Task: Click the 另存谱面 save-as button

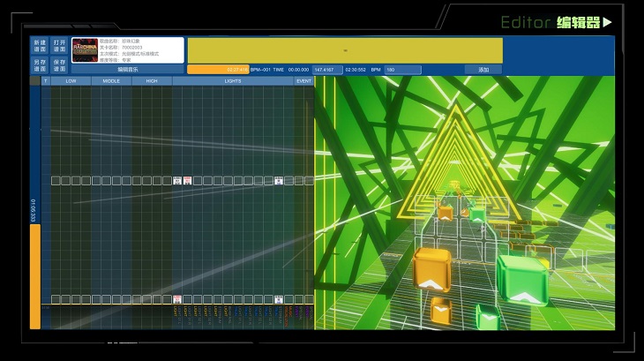Action: click(x=40, y=64)
